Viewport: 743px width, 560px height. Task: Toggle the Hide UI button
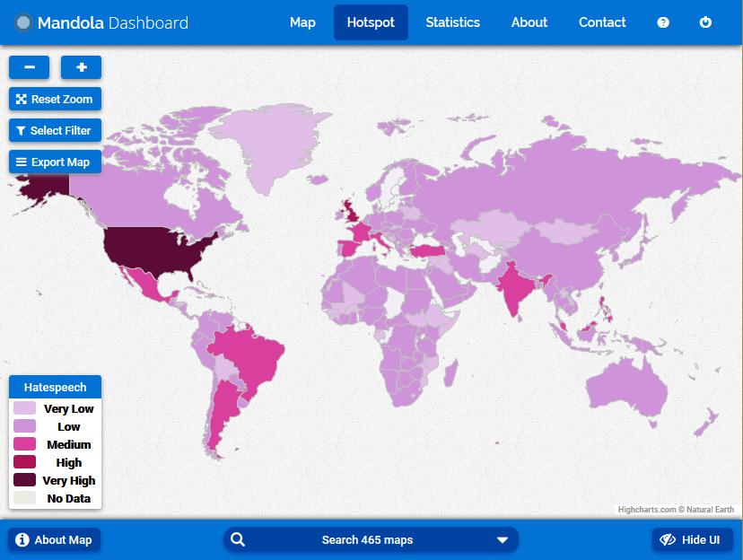[x=692, y=539]
